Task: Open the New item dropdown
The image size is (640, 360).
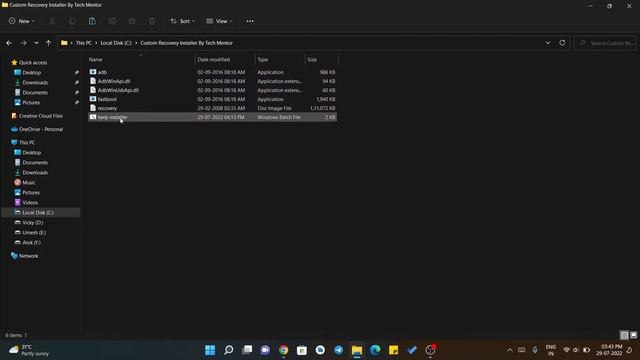Action: point(22,21)
